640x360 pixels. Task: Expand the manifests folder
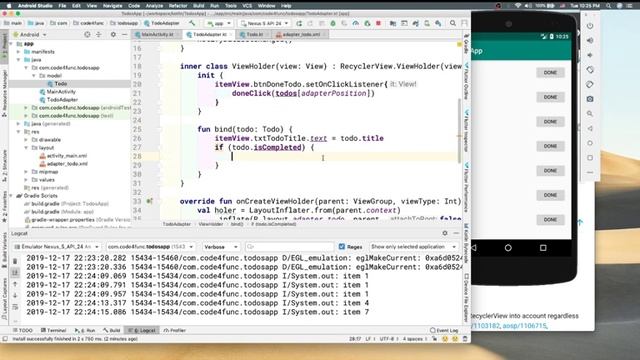point(19,52)
